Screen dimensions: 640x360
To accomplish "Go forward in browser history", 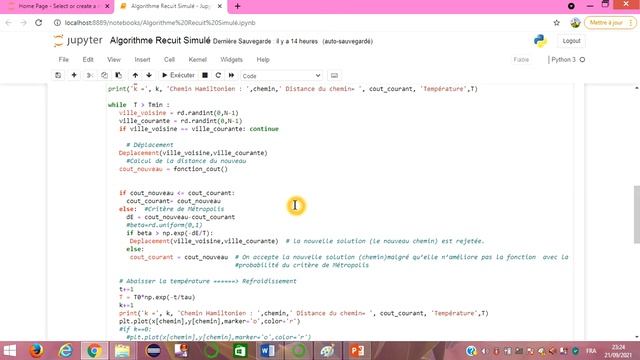I will (23, 23).
